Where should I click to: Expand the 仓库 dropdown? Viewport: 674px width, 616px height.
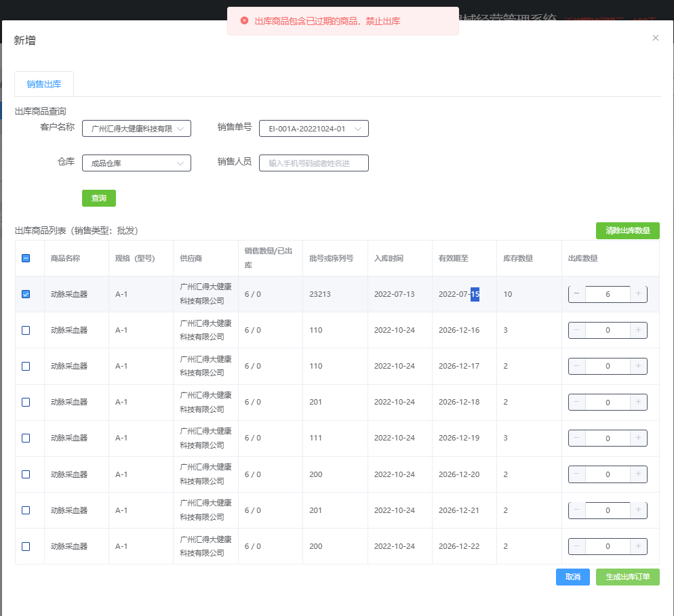[136, 163]
